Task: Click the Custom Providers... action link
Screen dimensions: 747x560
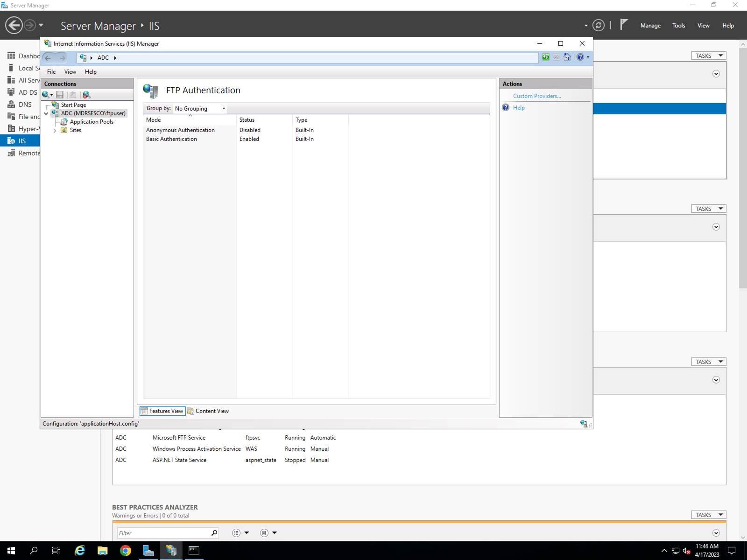Action: point(537,96)
